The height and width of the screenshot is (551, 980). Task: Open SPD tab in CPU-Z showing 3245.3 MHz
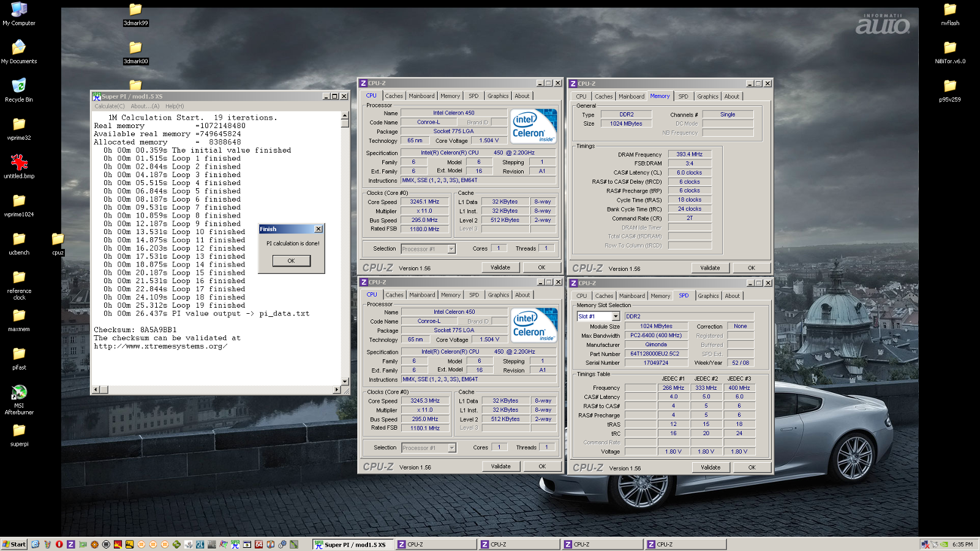[x=474, y=295]
